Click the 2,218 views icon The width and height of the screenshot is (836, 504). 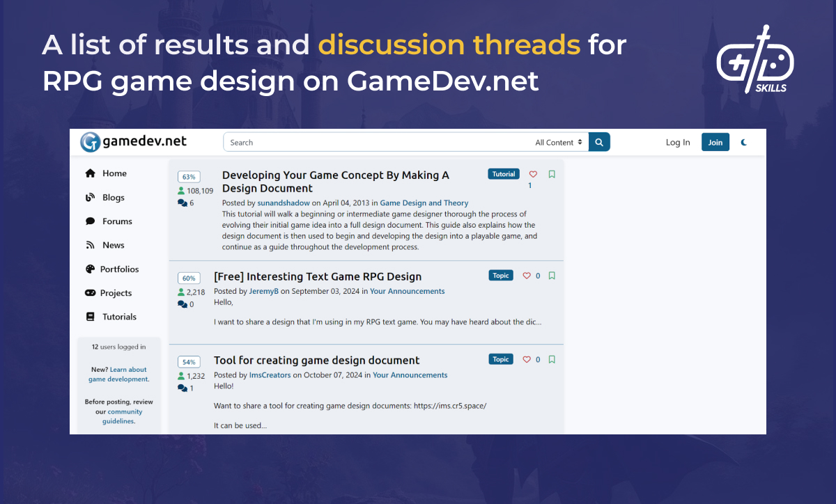[x=182, y=292]
